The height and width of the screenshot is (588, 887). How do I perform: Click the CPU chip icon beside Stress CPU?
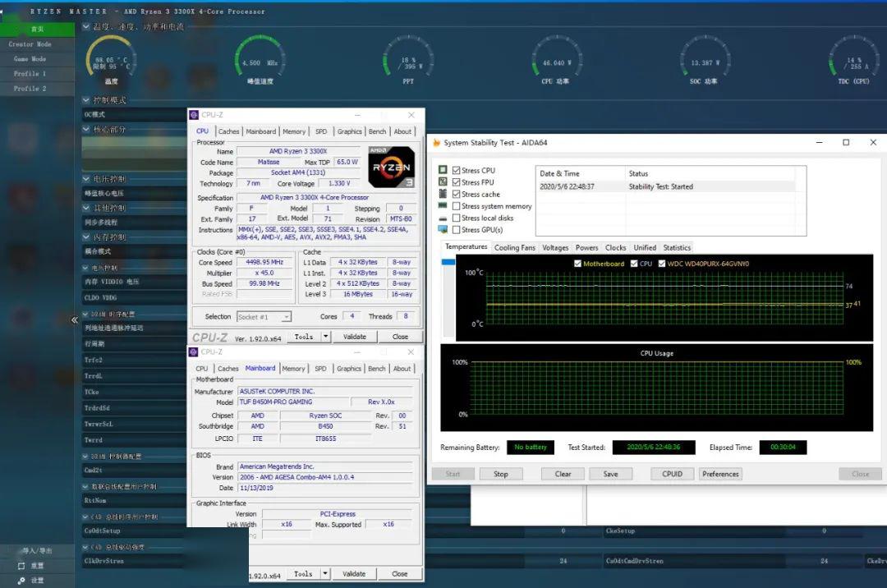point(443,170)
